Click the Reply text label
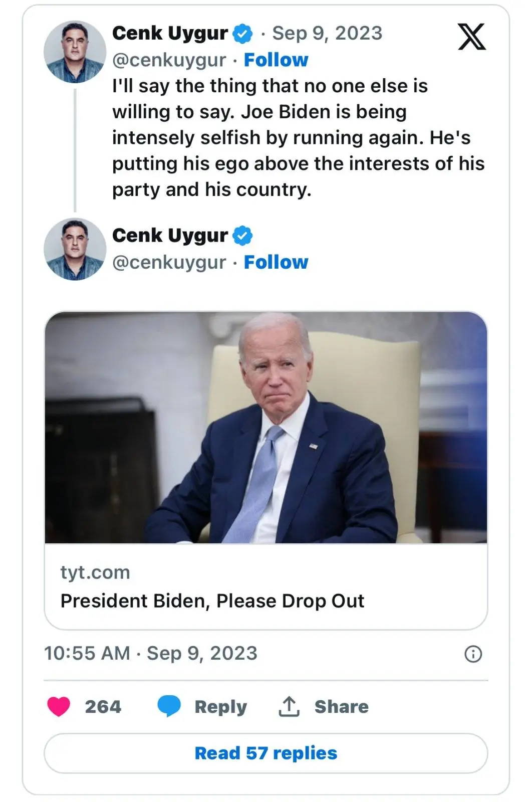This screenshot has height=802, width=532. [x=220, y=707]
